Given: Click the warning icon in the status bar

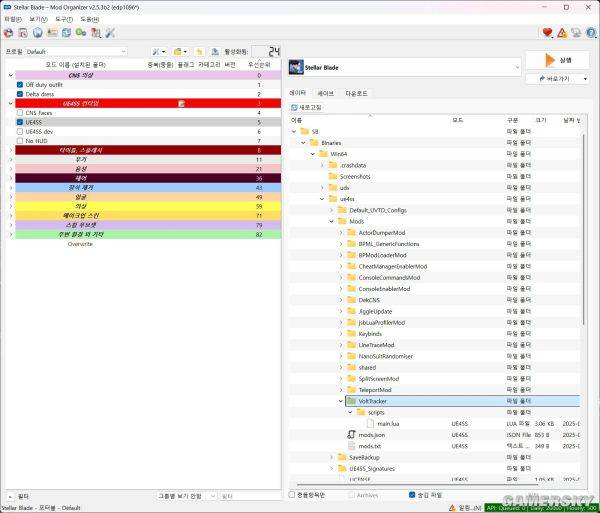Looking at the screenshot, I should click(x=452, y=508).
